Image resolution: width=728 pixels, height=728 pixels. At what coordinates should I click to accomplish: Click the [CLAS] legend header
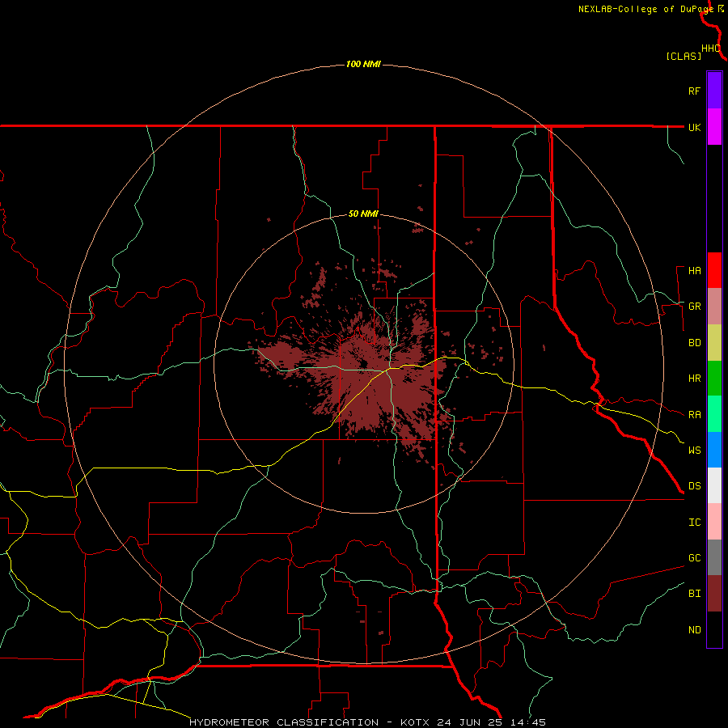coord(684,56)
